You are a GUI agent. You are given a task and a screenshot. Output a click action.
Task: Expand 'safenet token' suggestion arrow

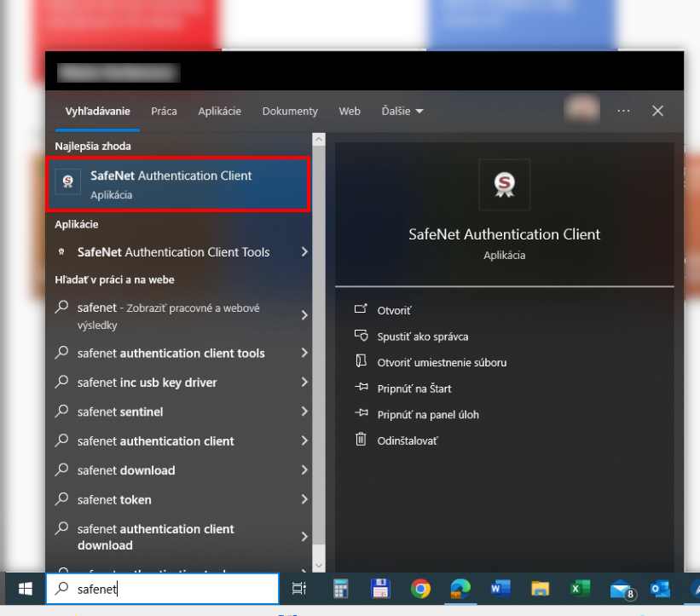(x=304, y=499)
